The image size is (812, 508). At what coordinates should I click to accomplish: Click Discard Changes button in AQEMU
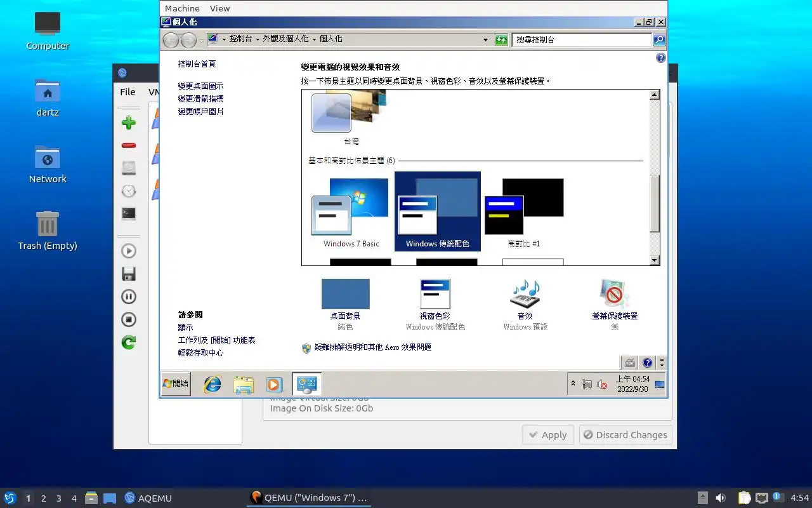click(x=625, y=435)
